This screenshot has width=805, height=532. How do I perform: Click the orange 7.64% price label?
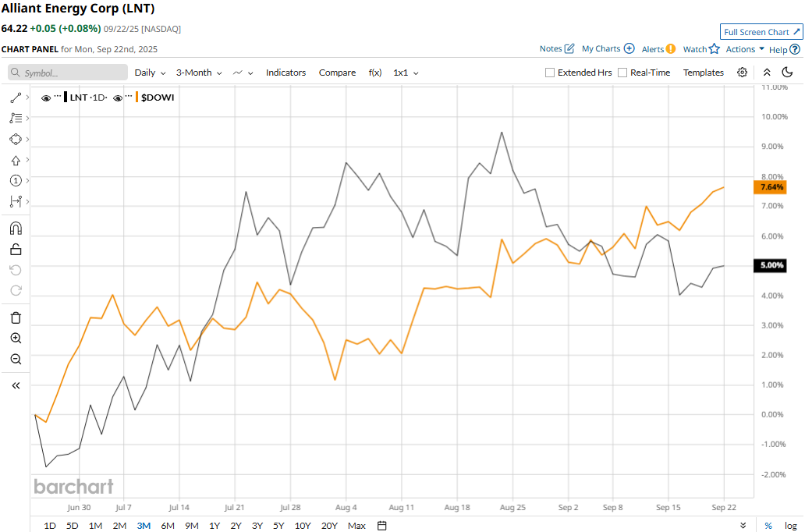[770, 187]
